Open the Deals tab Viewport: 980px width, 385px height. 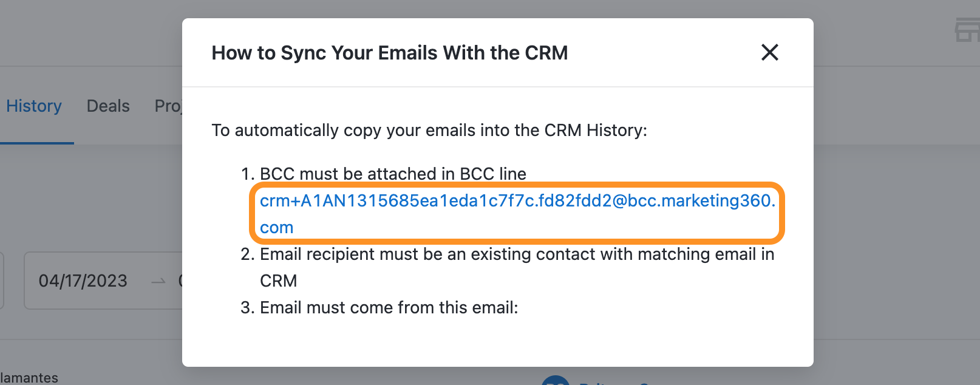tap(108, 106)
